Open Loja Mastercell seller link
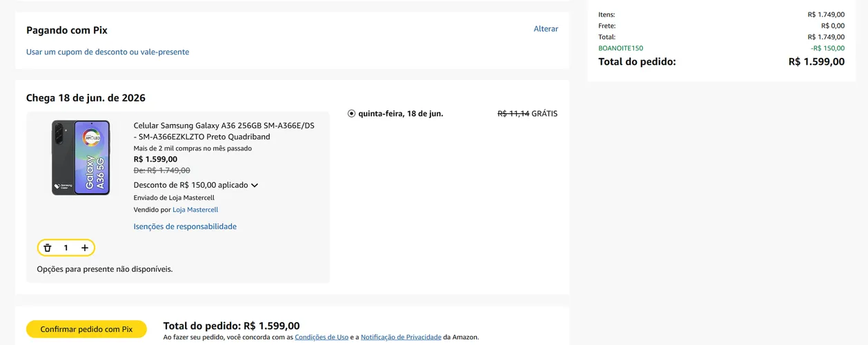Screen dimensions: 868x345 (x=195, y=210)
